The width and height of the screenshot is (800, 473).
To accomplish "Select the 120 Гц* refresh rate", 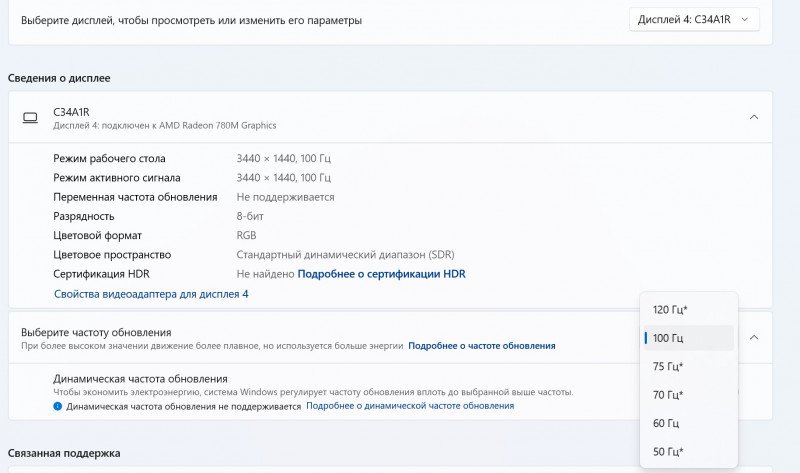I will pos(670,310).
